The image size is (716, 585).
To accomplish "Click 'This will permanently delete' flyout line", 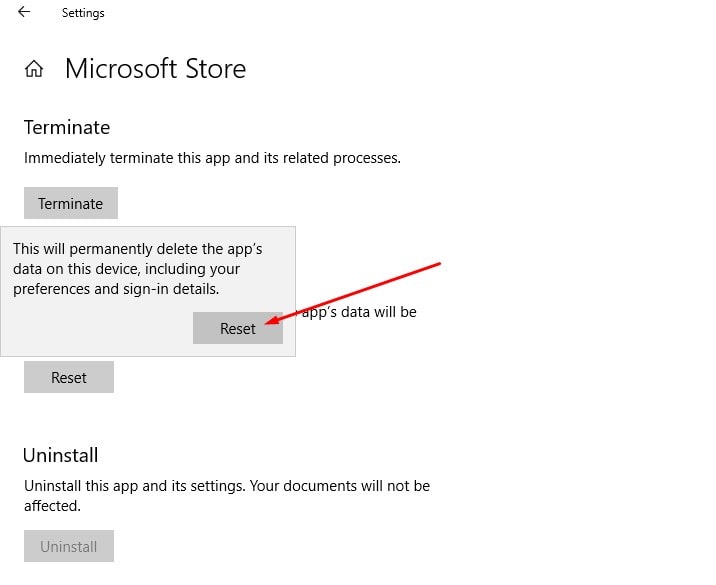I will pos(137,249).
